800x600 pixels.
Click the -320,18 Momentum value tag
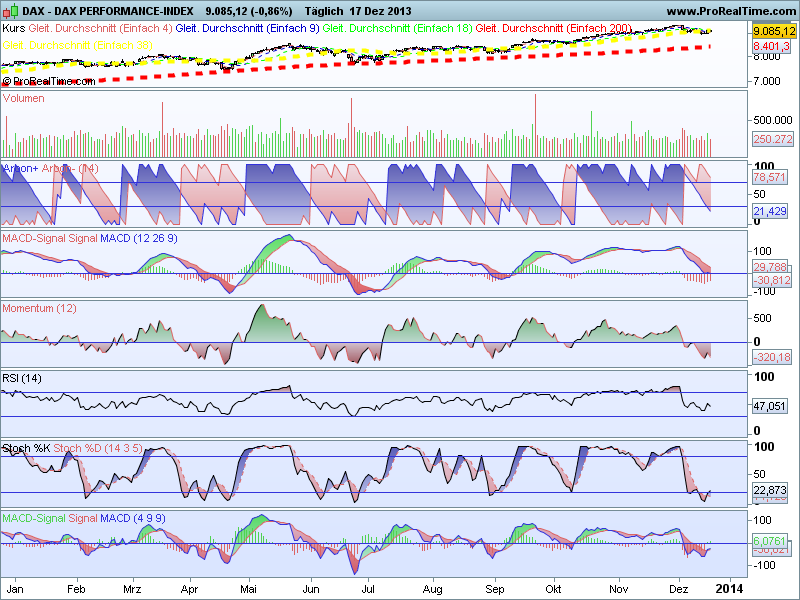click(772, 357)
